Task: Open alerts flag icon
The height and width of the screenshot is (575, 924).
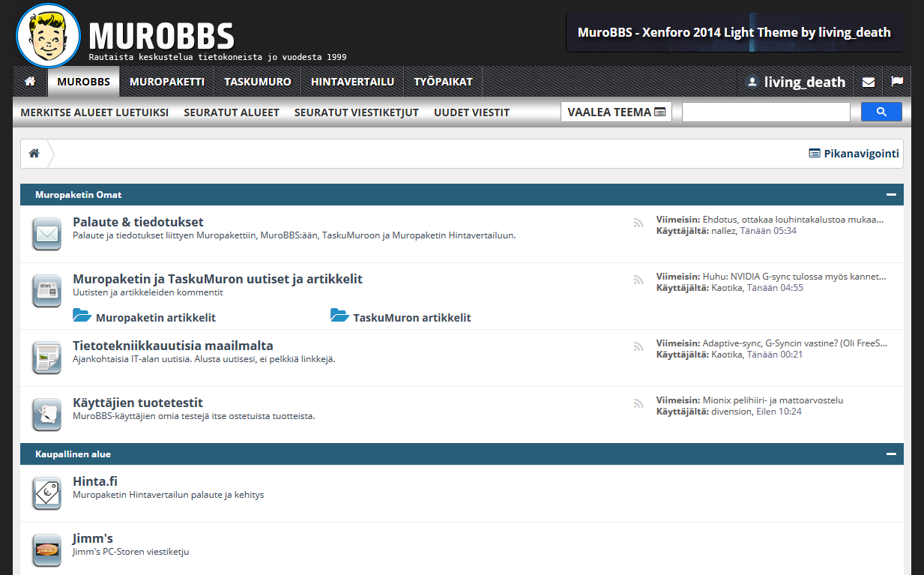Action: [896, 82]
